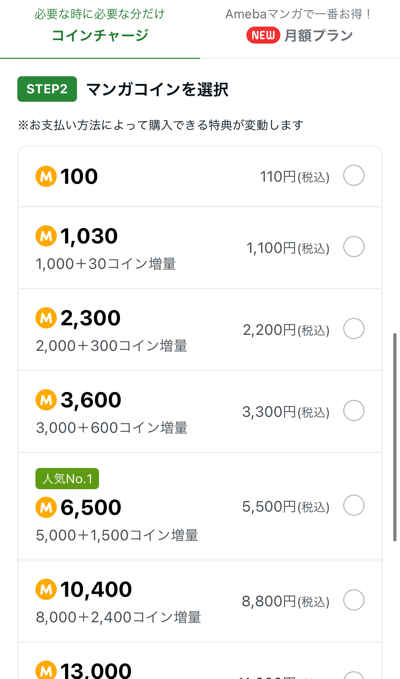Viewport: 400px width, 679px height.
Task: Select the 3,300円 radio button
Action: (x=354, y=411)
